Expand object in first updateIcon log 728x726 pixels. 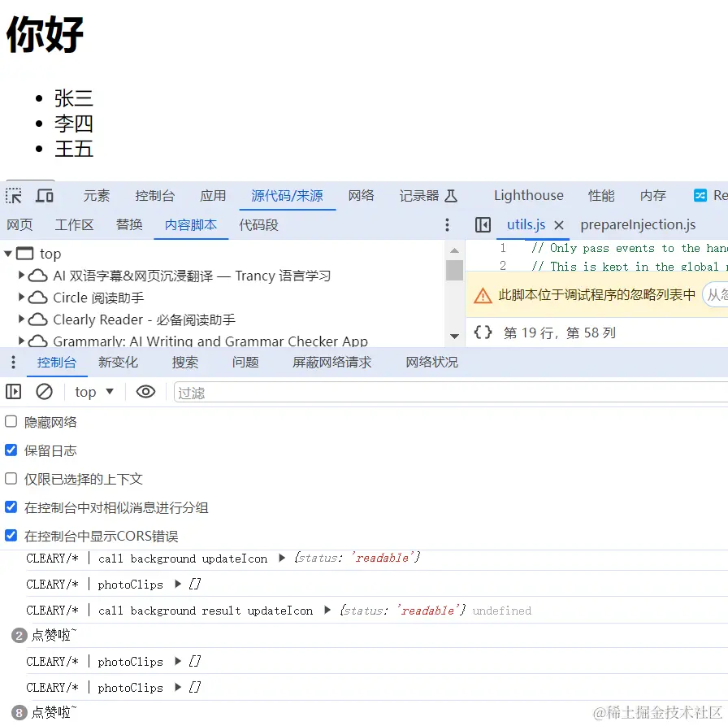[282, 558]
